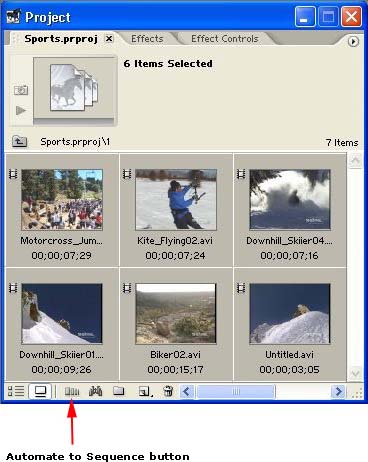Click the horizontal scrollbar left arrow

click(187, 391)
